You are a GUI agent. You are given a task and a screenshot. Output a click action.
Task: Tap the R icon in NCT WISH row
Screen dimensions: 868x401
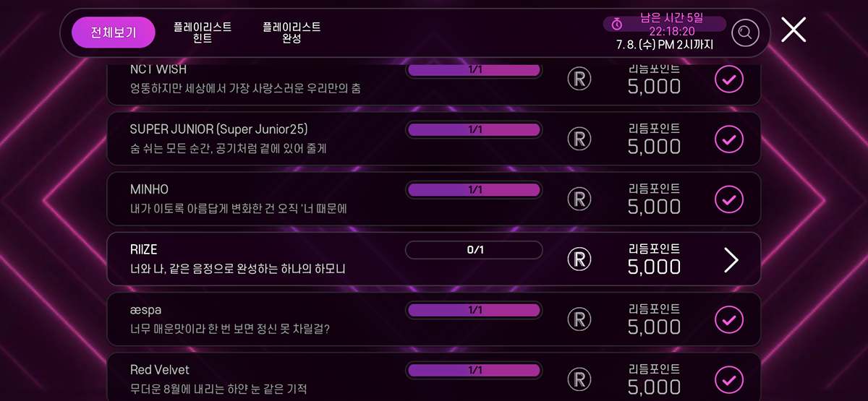[x=579, y=78]
